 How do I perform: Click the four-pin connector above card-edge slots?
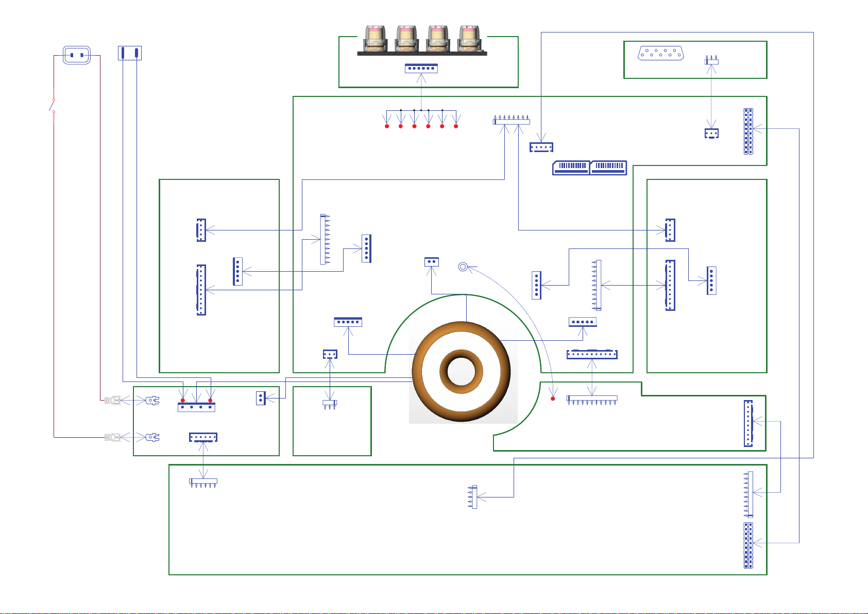pyautogui.click(x=541, y=147)
